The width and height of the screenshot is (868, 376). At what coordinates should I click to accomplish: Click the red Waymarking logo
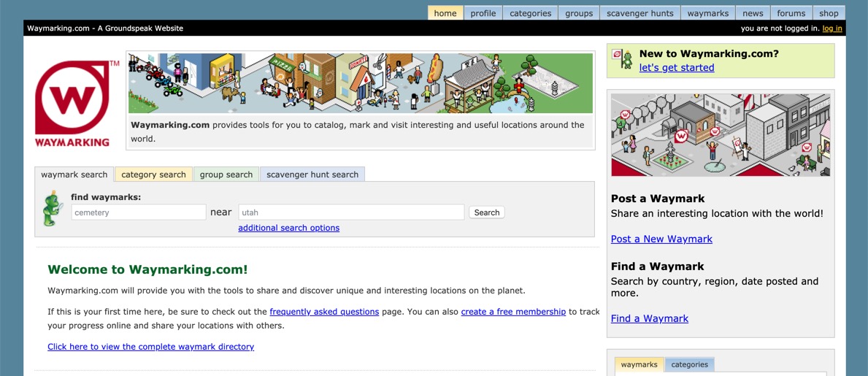[x=77, y=104]
